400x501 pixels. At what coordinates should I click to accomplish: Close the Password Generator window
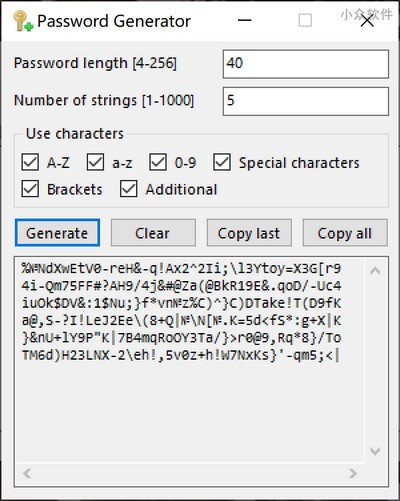367,21
